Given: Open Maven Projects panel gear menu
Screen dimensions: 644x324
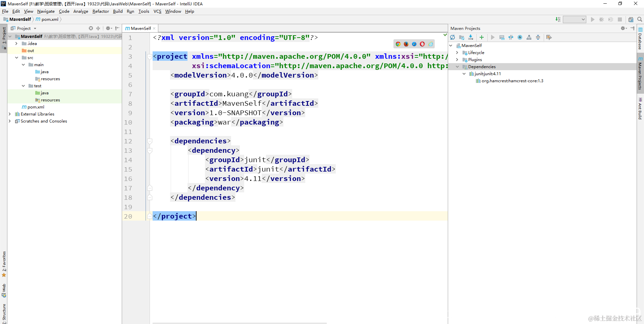Looking at the screenshot, I should (624, 28).
